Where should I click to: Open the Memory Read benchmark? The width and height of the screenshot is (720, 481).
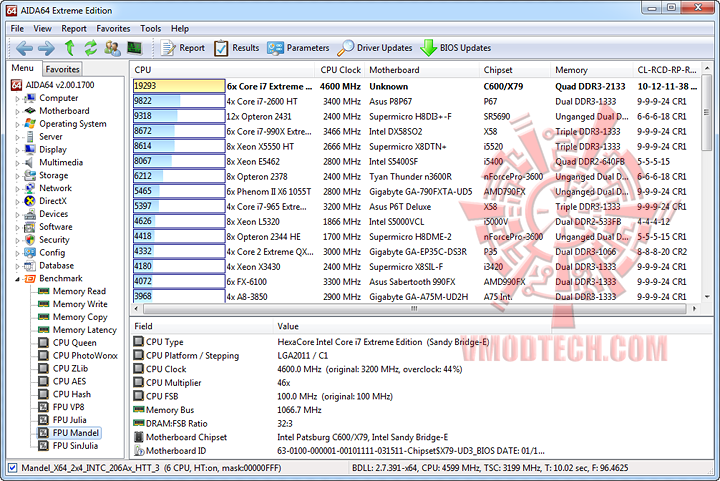(79, 291)
